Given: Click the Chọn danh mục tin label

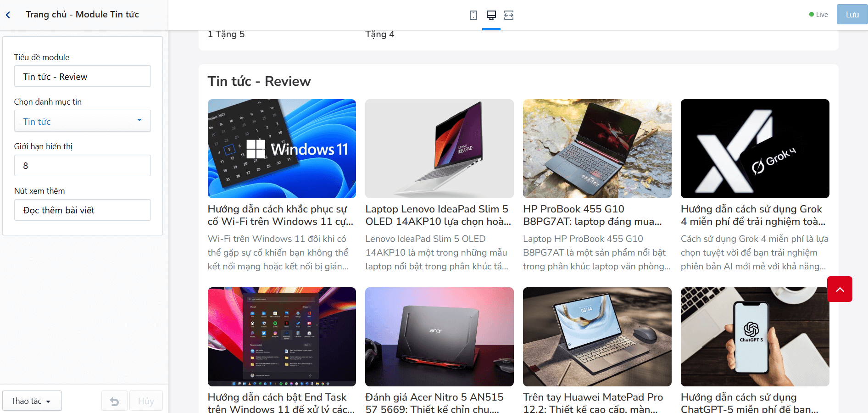Looking at the screenshot, I should coord(48,102).
